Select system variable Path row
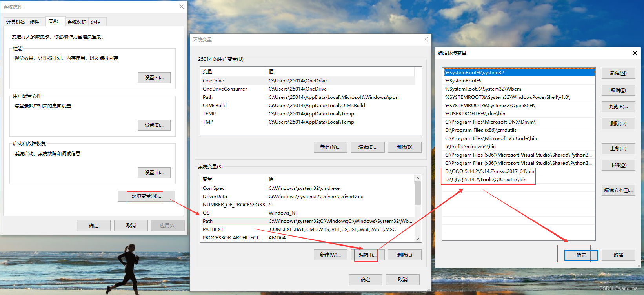 307,221
